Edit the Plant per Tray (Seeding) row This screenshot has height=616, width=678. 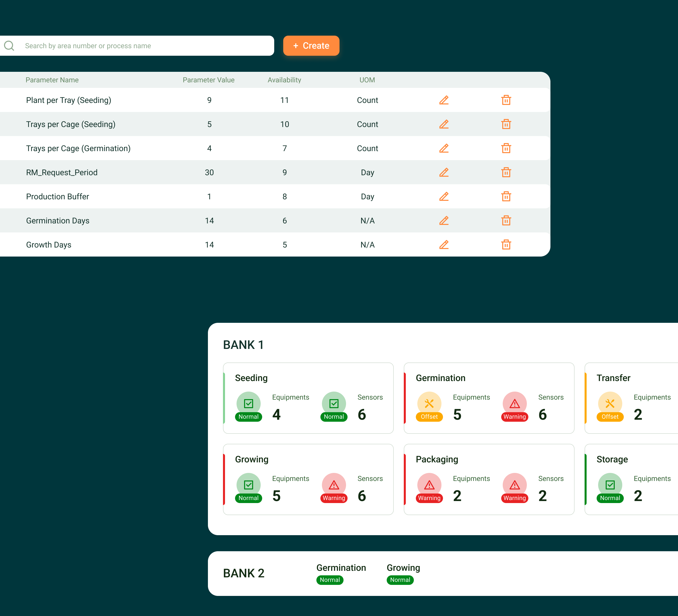pos(444,100)
